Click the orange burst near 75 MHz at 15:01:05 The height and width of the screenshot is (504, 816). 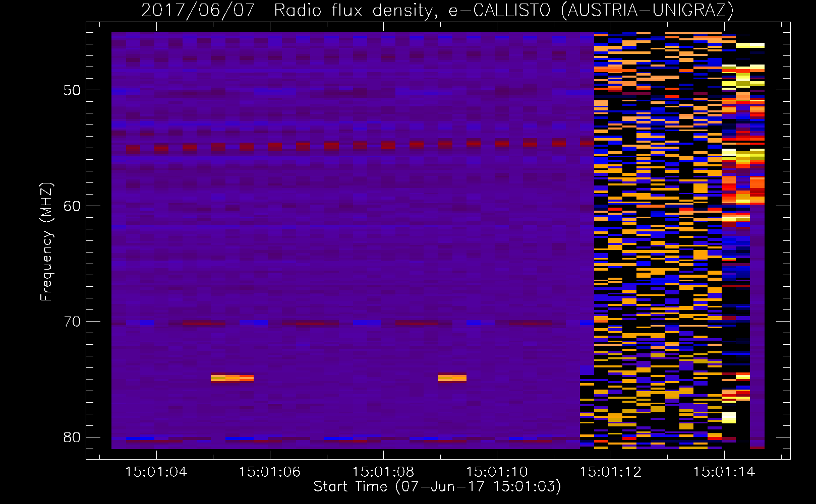click(232, 378)
